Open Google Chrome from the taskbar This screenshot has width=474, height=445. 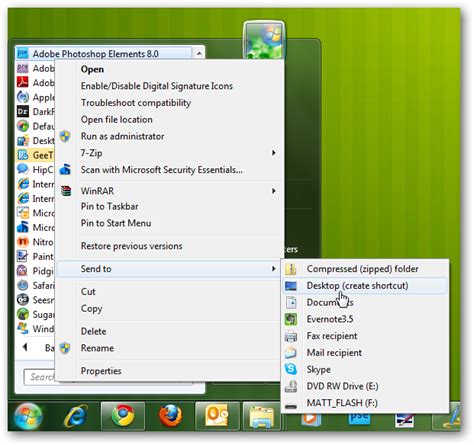click(x=123, y=415)
